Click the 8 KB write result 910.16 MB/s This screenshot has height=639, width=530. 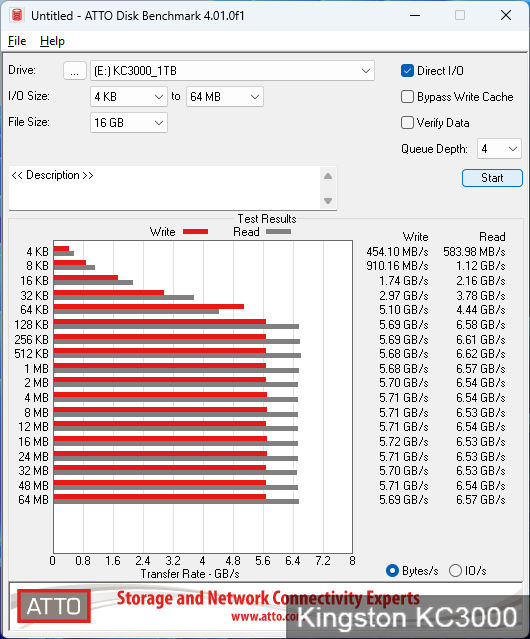tap(398, 266)
